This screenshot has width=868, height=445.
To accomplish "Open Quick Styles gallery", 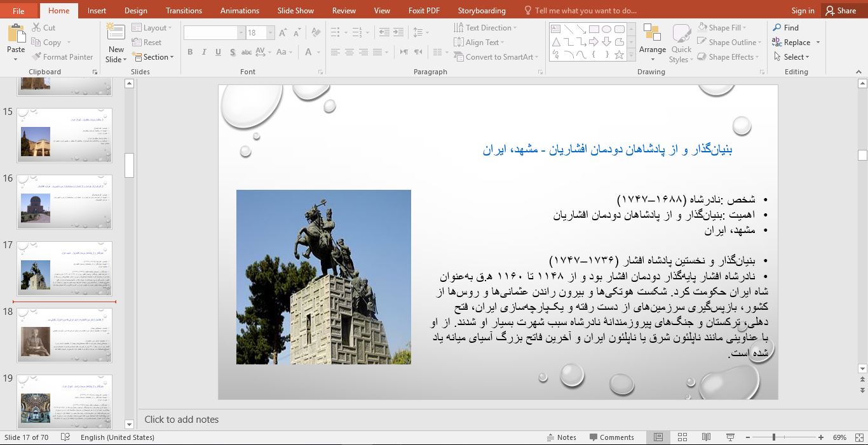I will pyautogui.click(x=681, y=43).
